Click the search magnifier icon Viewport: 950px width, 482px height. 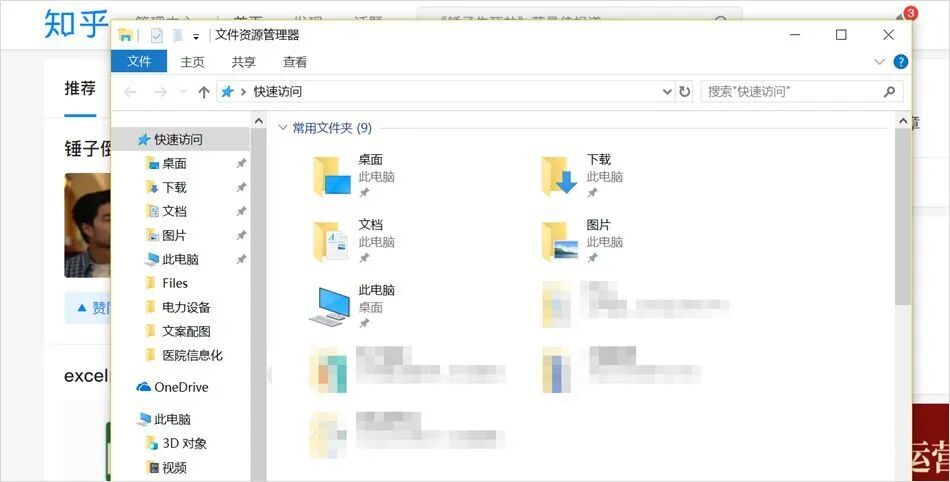pos(889,91)
